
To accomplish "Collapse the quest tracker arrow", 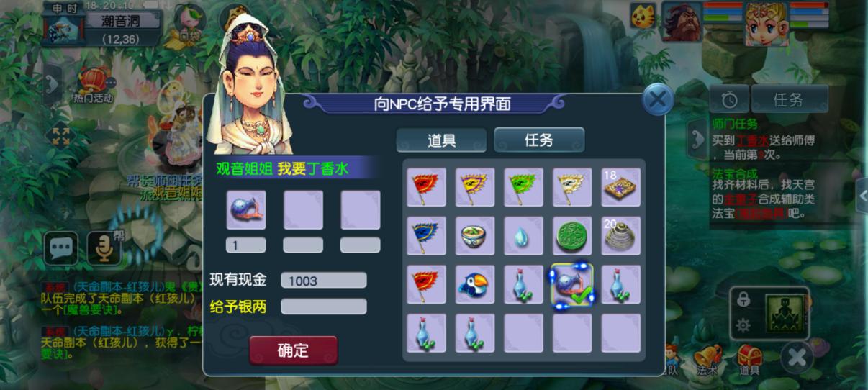I will pos(697,140).
